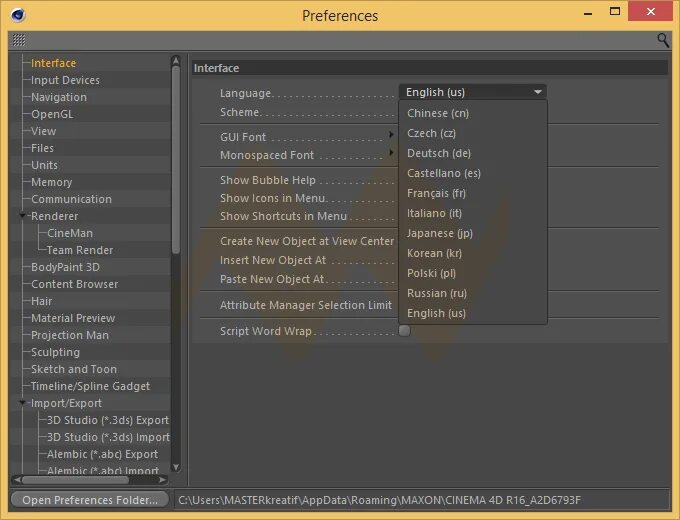The height and width of the screenshot is (520, 680).
Task: Choose Czech (cz) from language list
Action: tap(431, 133)
